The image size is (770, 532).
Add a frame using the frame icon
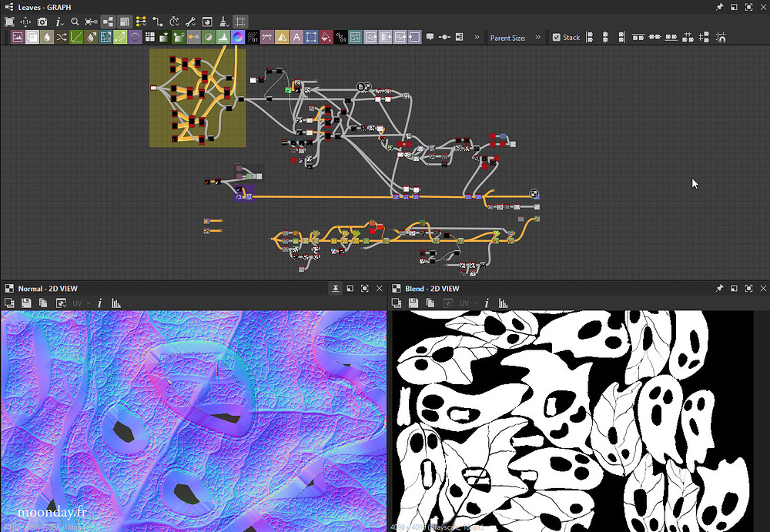tap(459, 37)
